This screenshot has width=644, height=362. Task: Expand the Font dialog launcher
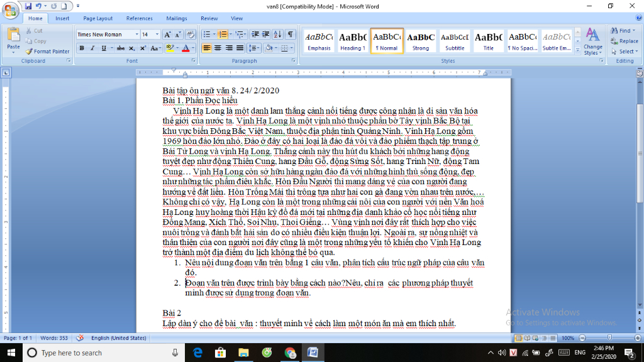[x=193, y=60]
